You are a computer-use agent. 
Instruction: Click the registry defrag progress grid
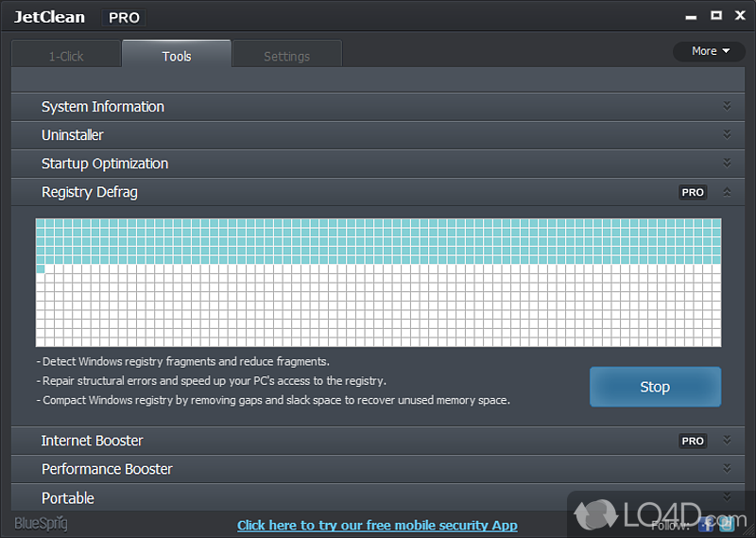379,283
